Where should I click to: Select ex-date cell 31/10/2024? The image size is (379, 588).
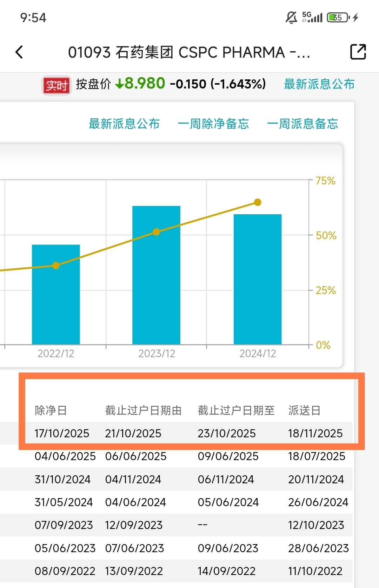point(62,479)
